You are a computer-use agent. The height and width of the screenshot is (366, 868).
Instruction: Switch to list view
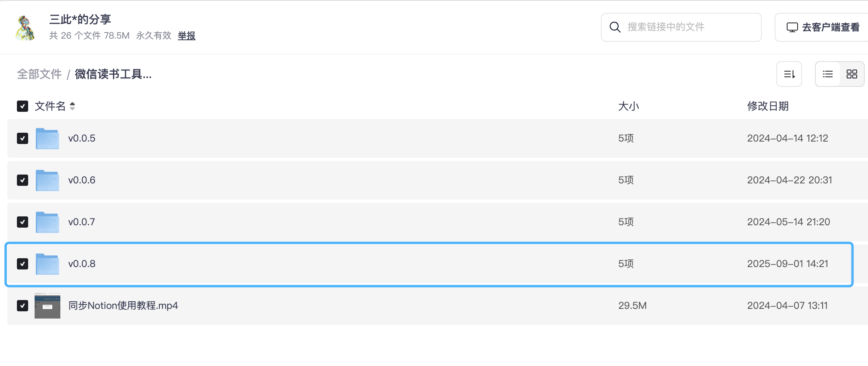(x=828, y=74)
